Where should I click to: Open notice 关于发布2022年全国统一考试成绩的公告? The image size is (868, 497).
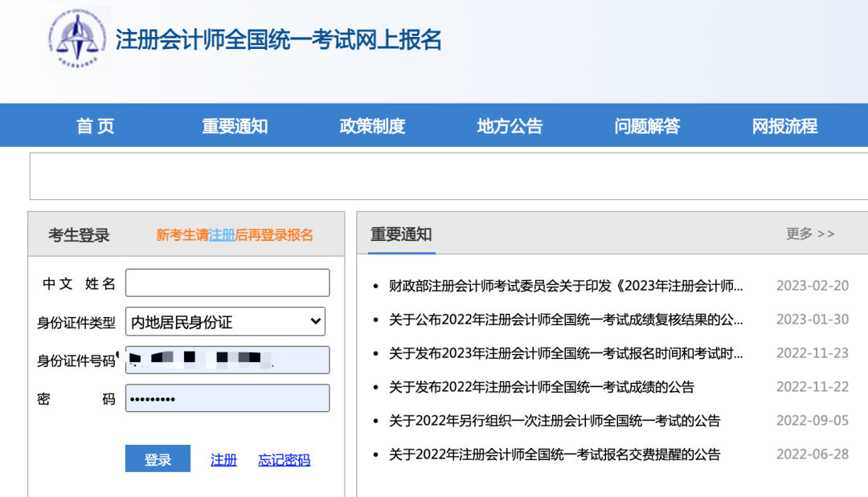click(x=542, y=387)
